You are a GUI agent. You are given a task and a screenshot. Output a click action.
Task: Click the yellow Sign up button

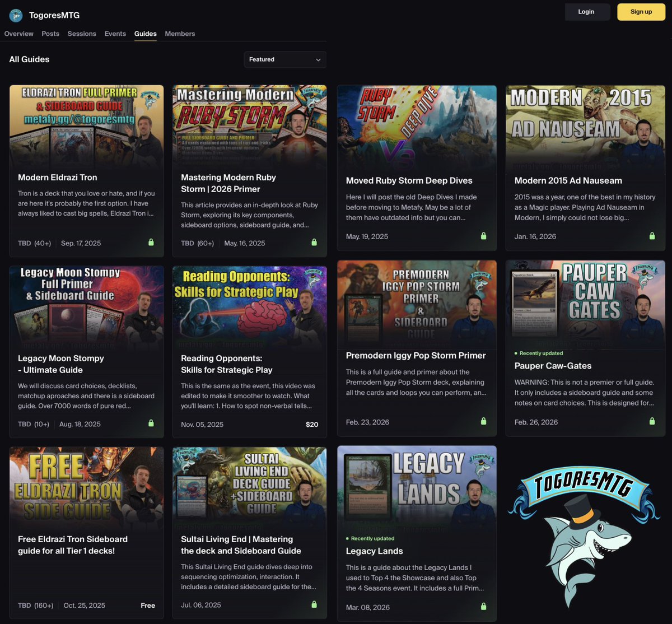(641, 12)
